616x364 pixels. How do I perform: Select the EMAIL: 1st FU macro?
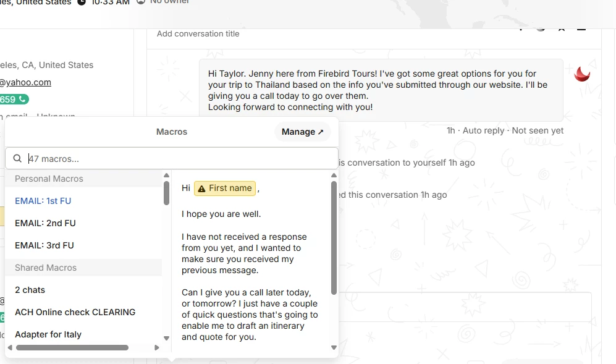point(43,201)
